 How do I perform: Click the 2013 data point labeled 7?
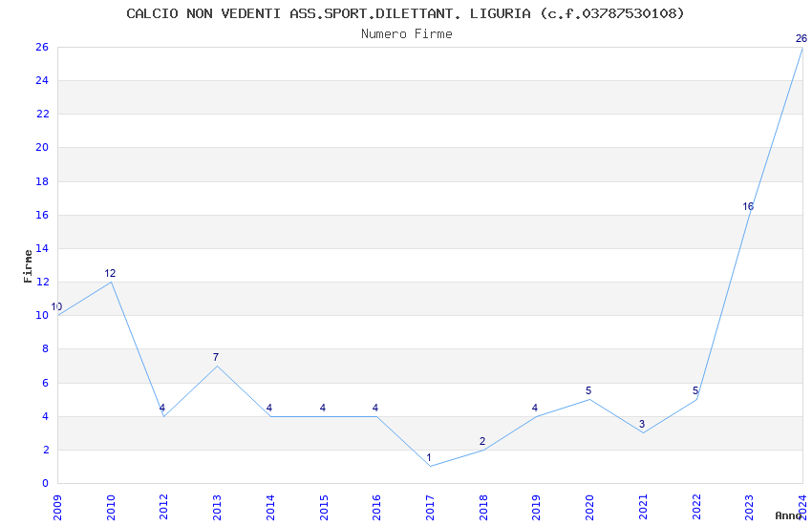click(x=217, y=366)
